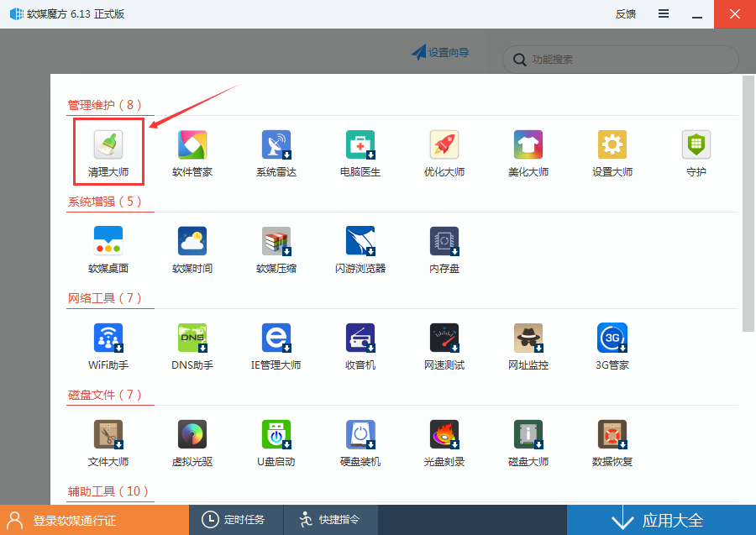Click the 反馈 feedback link
Viewport: 756px width, 535px height.
[625, 13]
